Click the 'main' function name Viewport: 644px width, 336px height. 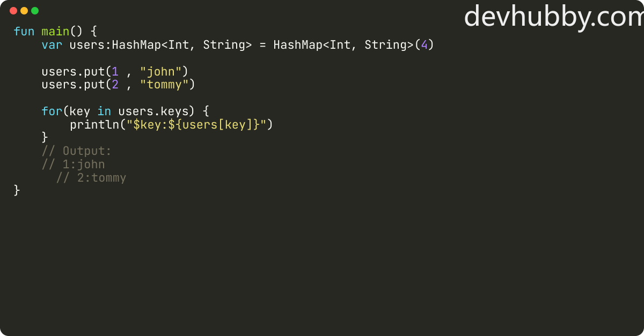56,32
